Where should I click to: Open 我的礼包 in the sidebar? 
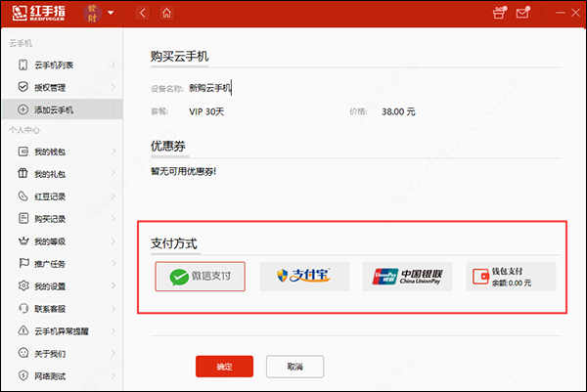tap(63, 174)
